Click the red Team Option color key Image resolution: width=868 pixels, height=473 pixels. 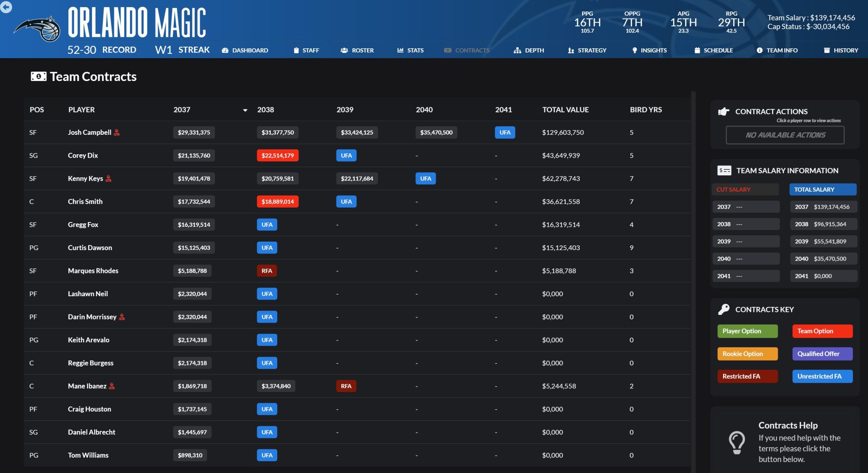(822, 331)
